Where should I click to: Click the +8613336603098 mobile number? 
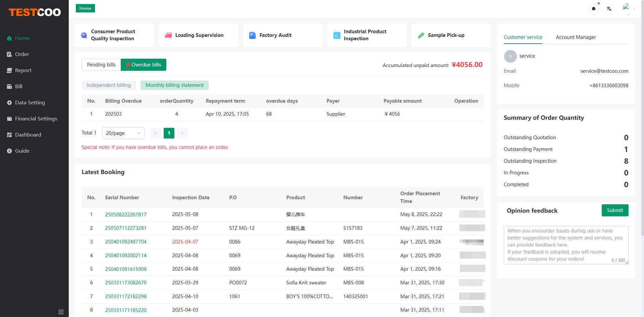[609, 86]
